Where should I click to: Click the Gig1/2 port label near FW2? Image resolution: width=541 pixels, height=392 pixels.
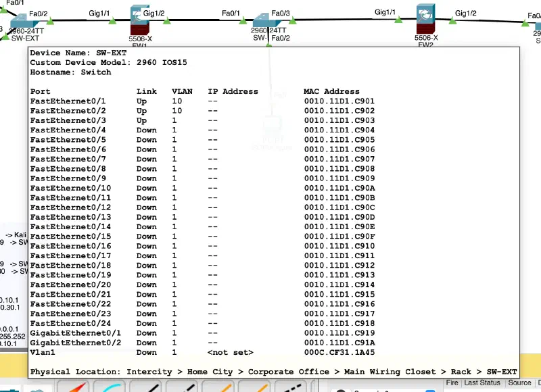click(465, 13)
